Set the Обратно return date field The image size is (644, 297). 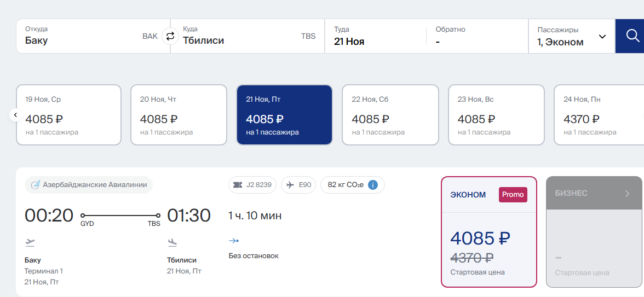coord(478,36)
